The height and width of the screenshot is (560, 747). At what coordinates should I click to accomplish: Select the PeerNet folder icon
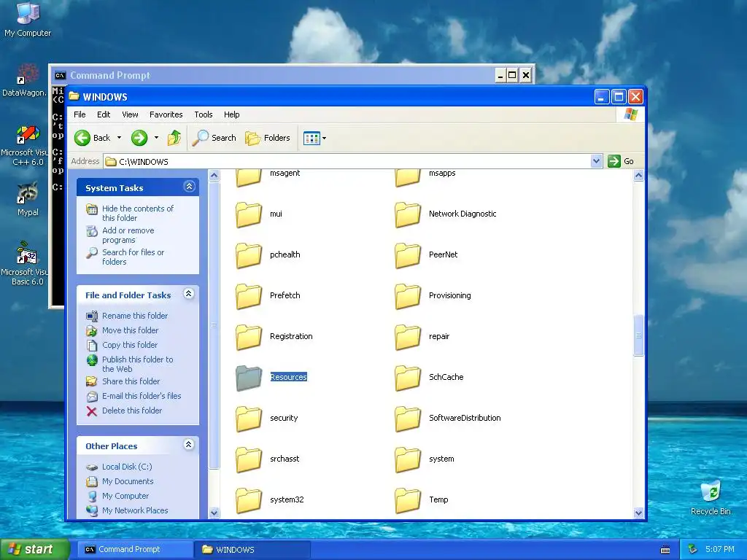tap(408, 255)
